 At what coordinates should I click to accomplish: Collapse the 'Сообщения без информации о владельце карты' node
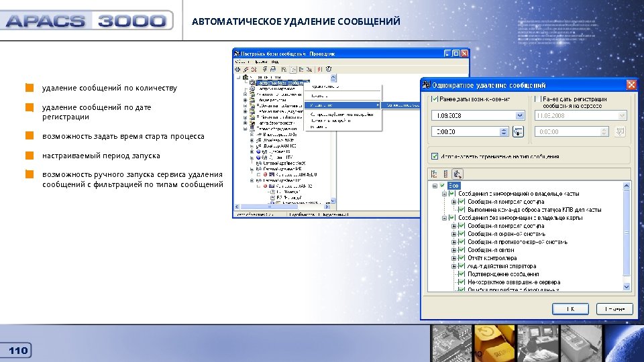tap(444, 218)
